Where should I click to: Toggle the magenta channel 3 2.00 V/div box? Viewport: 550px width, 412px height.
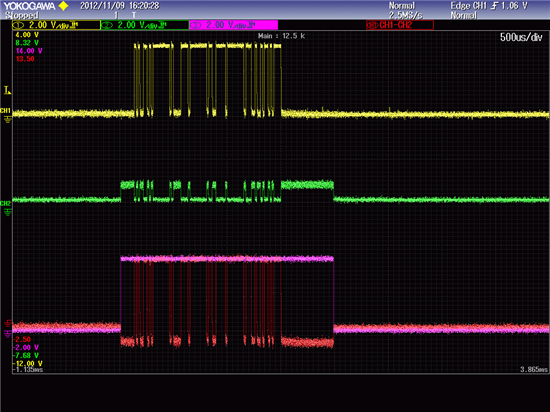tap(234, 25)
